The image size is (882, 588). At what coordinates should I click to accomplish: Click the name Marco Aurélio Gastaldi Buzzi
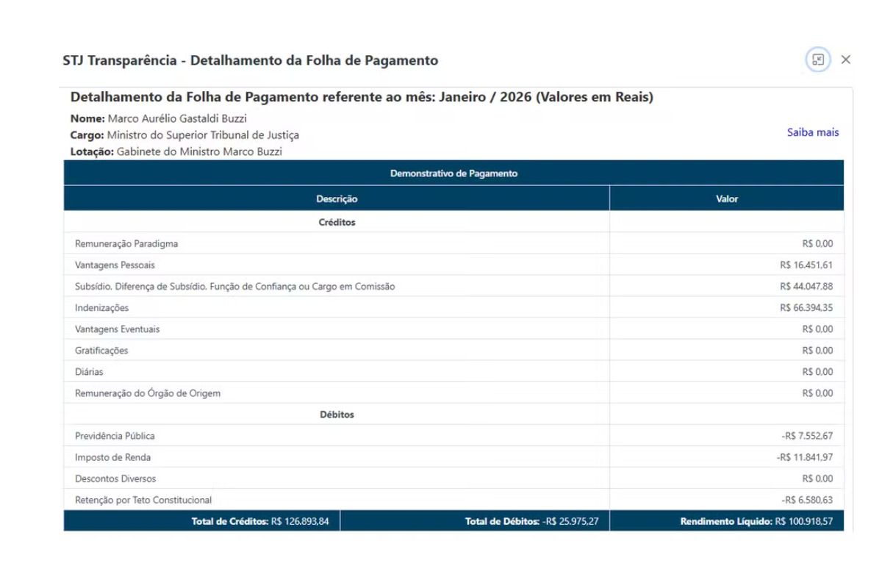[x=177, y=118]
